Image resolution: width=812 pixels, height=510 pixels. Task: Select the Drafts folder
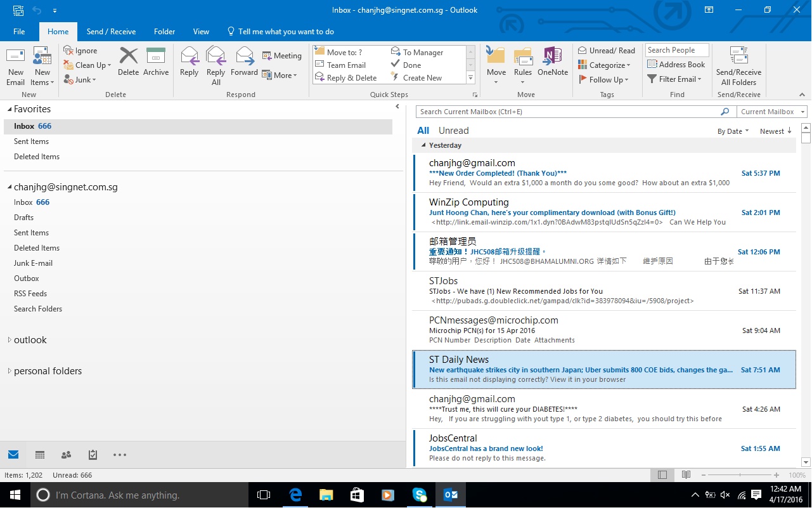24,218
